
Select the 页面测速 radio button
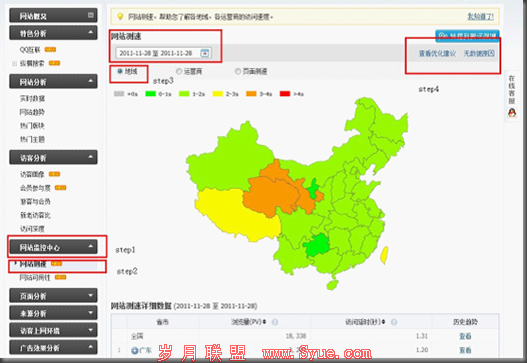(238, 71)
